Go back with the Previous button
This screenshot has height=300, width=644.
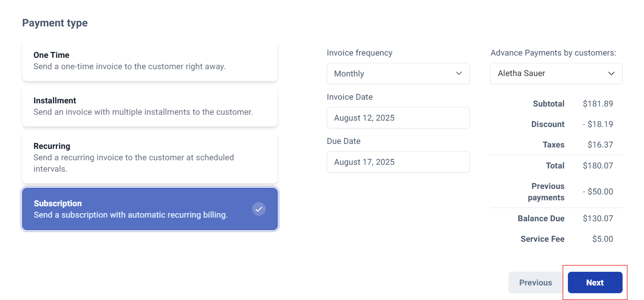tap(536, 283)
